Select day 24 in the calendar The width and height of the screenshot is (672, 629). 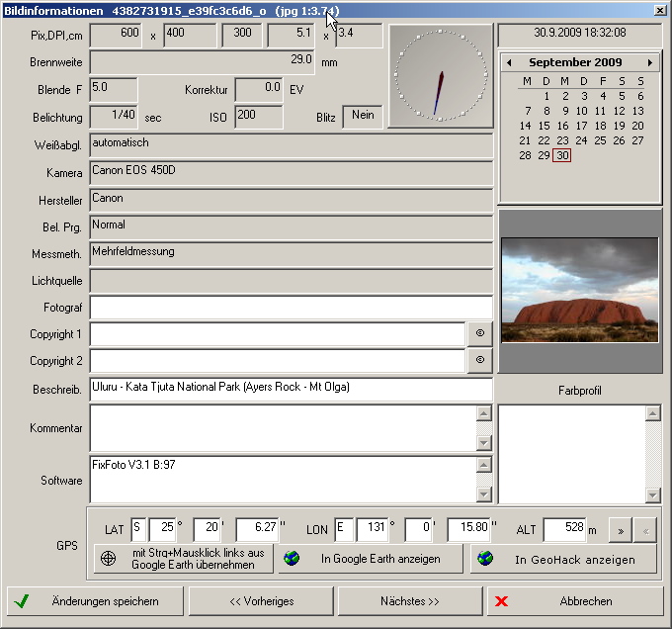click(x=581, y=140)
